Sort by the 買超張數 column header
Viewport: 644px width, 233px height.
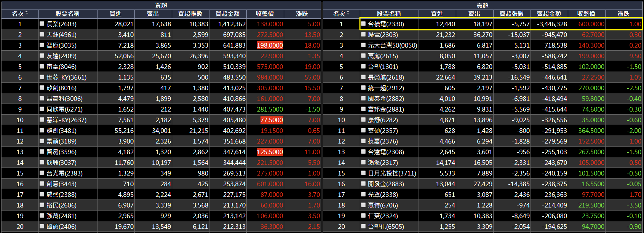pyautogui.click(x=190, y=14)
